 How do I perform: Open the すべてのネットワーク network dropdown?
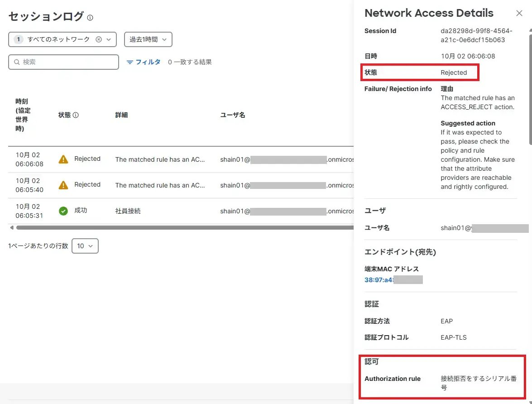coord(109,39)
